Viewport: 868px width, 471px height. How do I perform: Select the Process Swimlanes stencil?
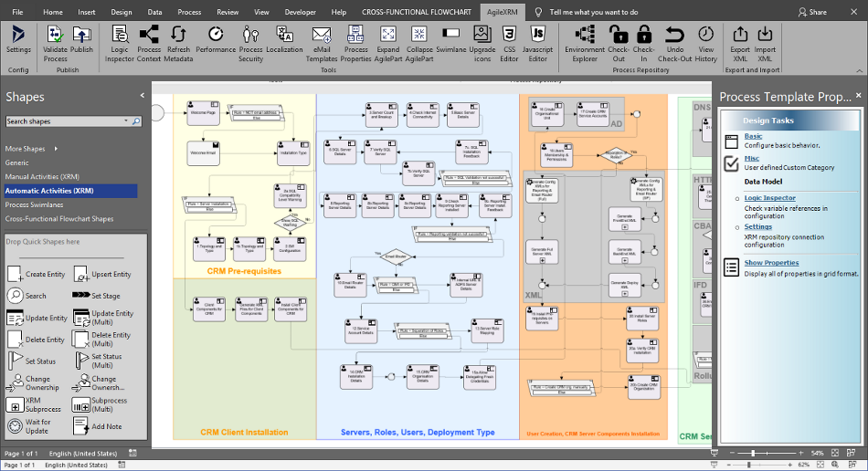(35, 204)
